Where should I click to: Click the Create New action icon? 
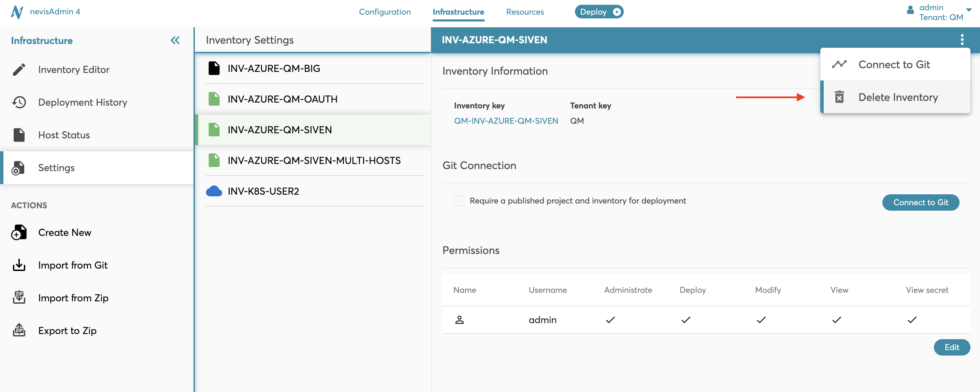pyautogui.click(x=19, y=232)
